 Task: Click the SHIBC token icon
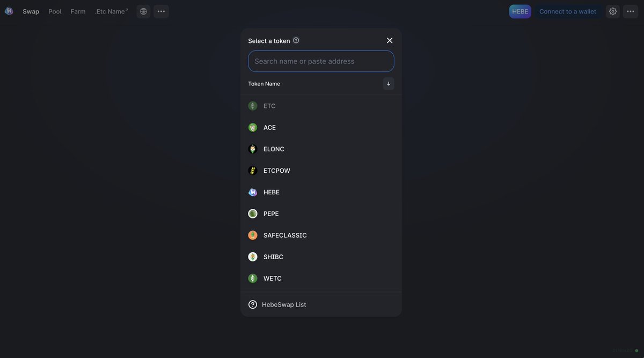click(x=253, y=257)
